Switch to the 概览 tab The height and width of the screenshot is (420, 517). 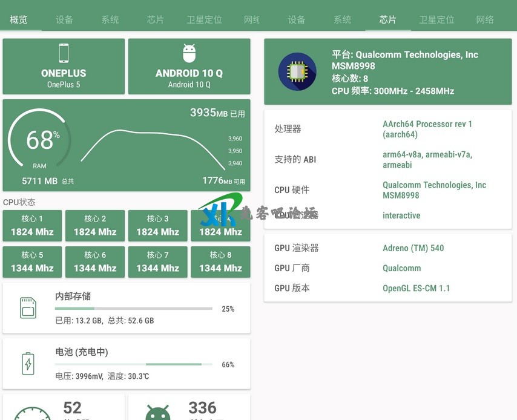coord(19,19)
